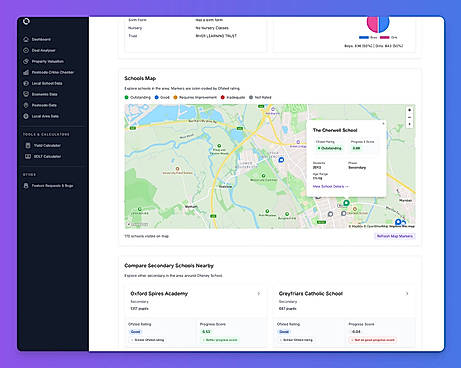Click the Mapbox logo on map
The height and width of the screenshot is (368, 461).
(137, 225)
